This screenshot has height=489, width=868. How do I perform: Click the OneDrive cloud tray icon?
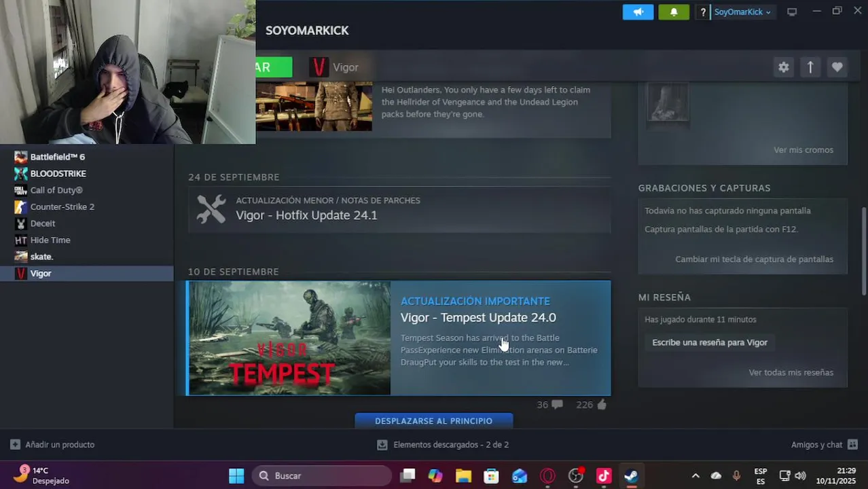[x=716, y=476]
